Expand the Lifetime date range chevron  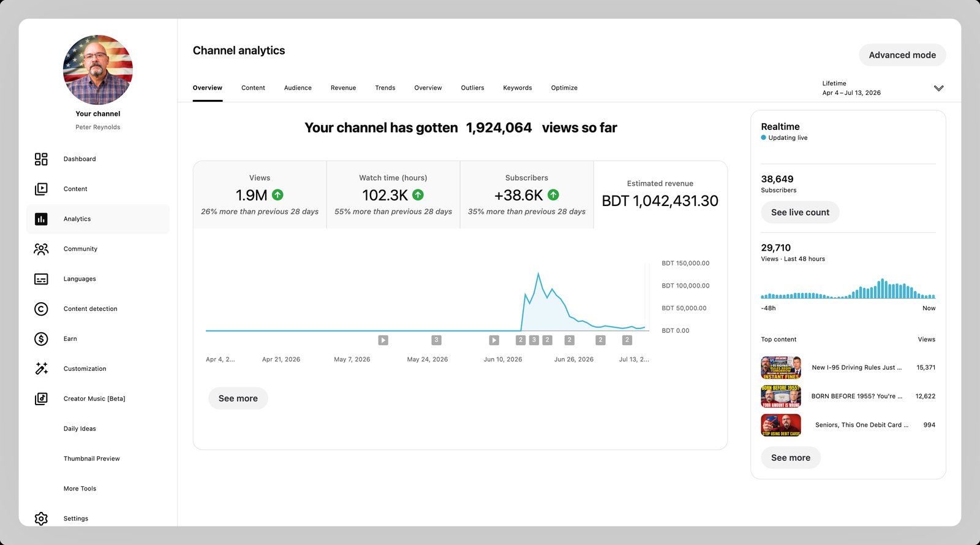click(938, 88)
